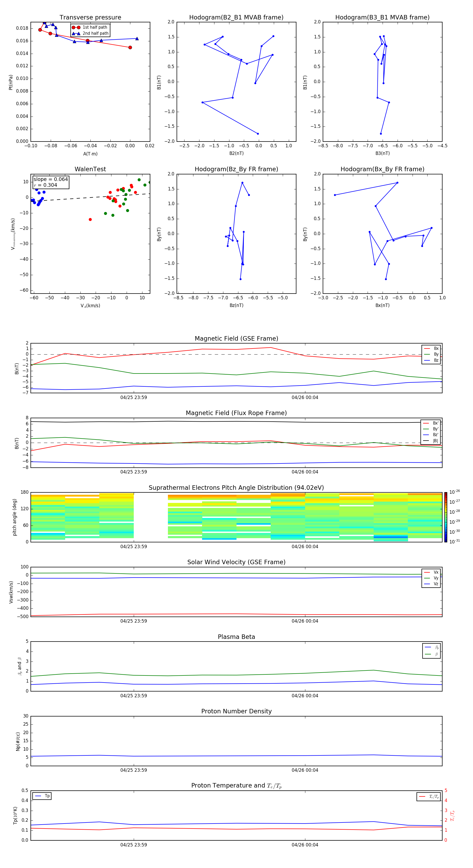Click the 'Transverse pressure' plot title
Image resolution: width=473 pixels, height=868 pixels.
(90, 18)
